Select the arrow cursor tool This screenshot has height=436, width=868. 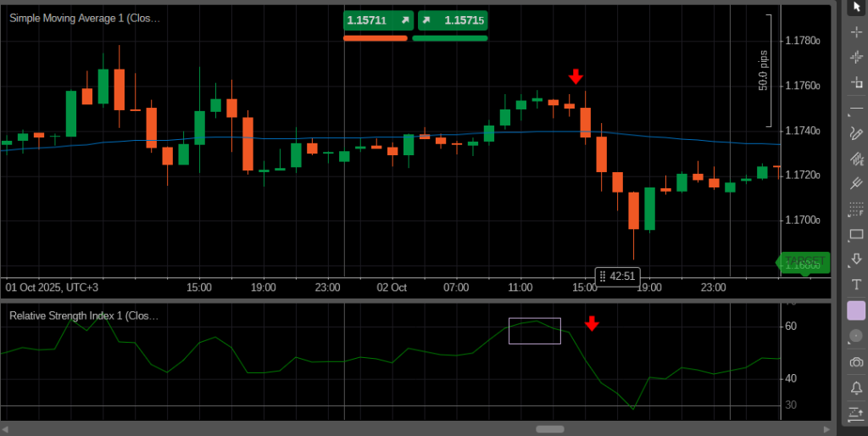point(856,8)
